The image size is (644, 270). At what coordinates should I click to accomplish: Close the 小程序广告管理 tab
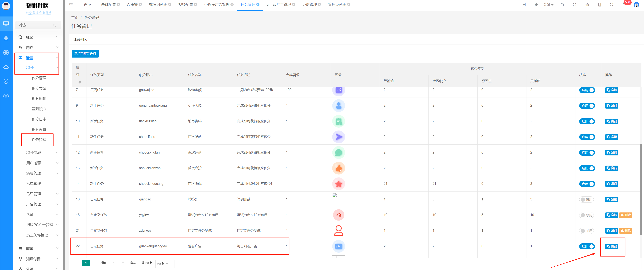[232, 4]
